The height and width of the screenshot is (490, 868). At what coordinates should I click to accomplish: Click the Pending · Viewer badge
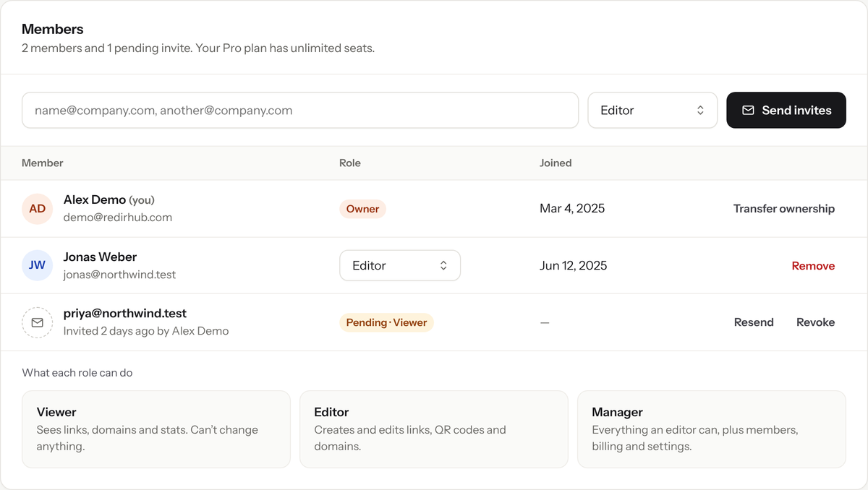point(386,322)
